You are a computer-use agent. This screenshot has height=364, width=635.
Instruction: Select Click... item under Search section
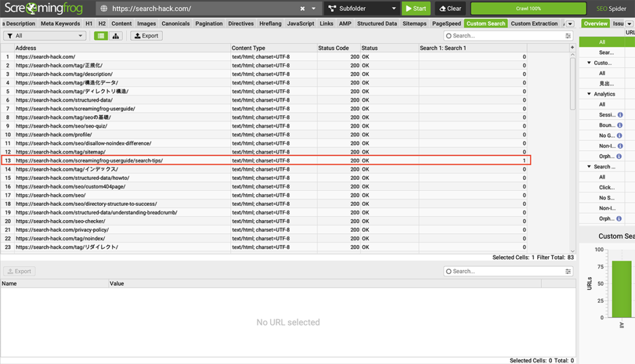click(606, 187)
